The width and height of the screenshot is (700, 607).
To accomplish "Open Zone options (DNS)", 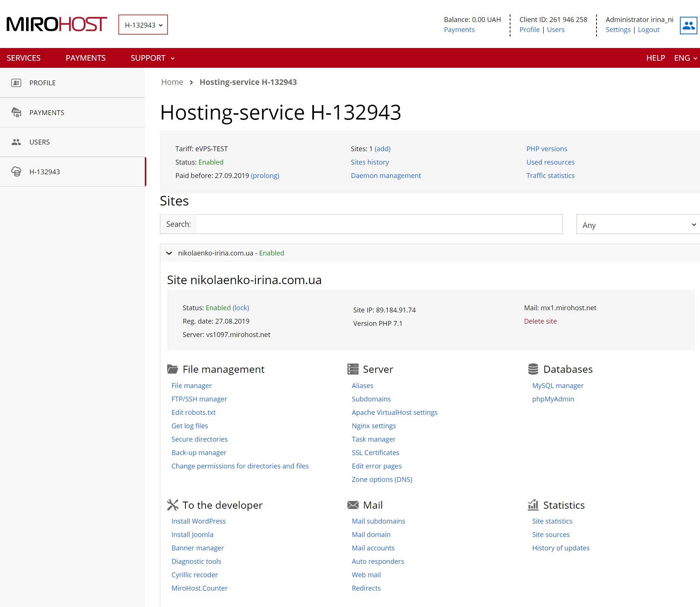I will pyautogui.click(x=382, y=479).
